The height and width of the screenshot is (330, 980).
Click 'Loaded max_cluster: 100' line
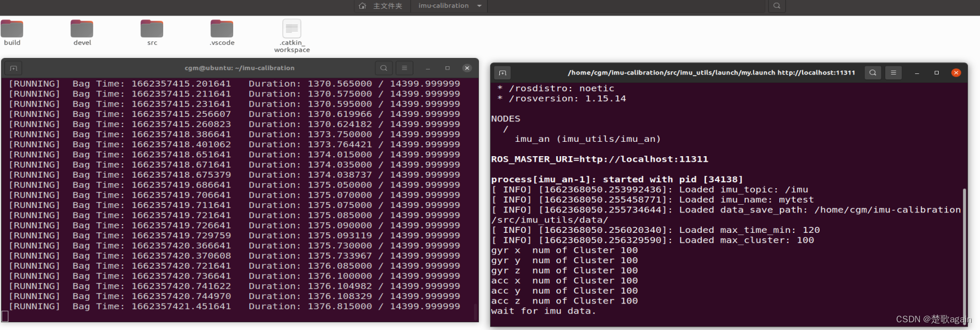(x=653, y=240)
